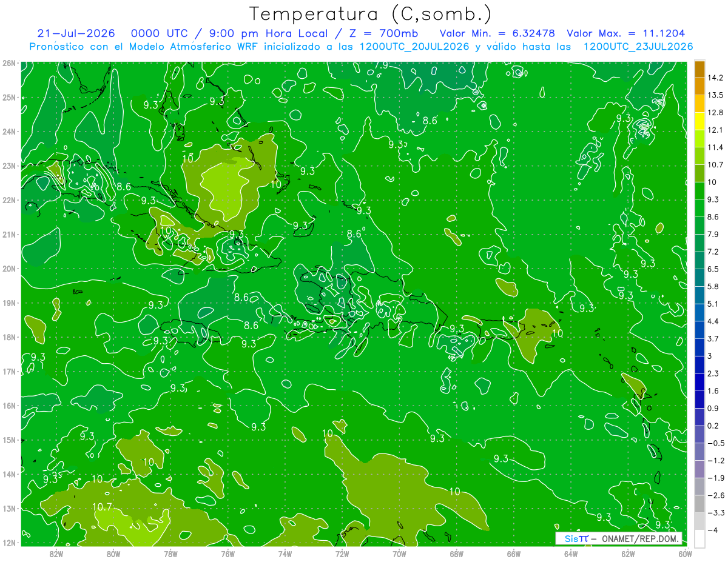Click the "10.7" contour label on the map
728x562 pixels.
pyautogui.click(x=103, y=507)
